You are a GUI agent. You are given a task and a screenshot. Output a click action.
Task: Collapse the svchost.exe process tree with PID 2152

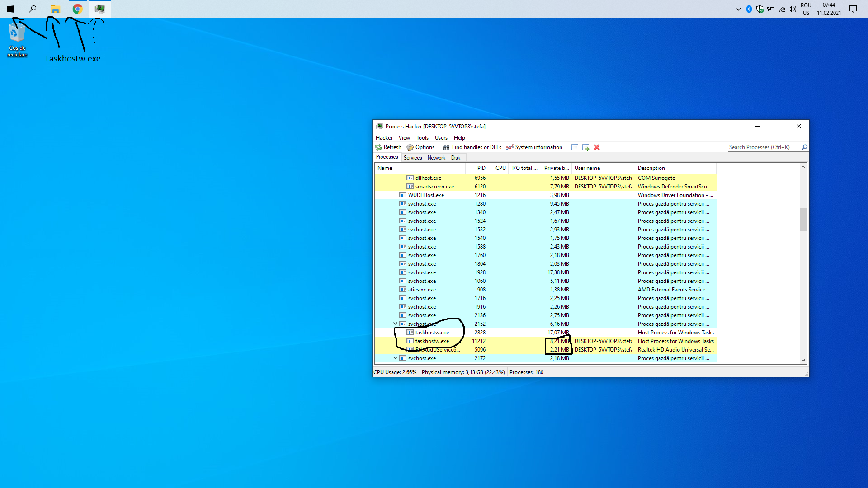pos(395,324)
